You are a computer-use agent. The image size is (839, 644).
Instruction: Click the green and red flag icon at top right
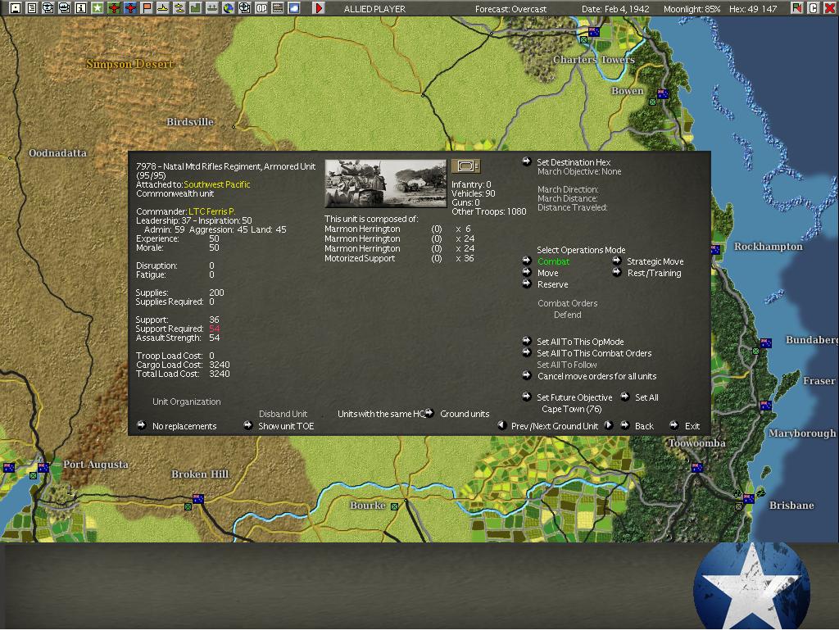click(796, 8)
